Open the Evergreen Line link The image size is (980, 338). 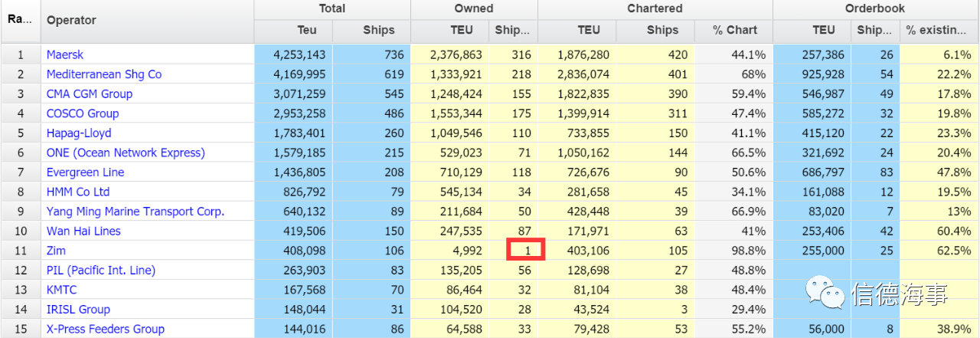pos(85,172)
